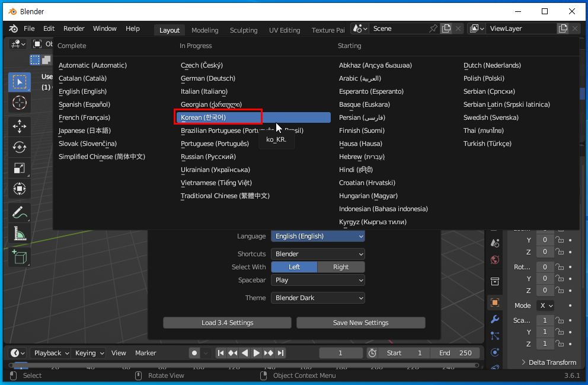Jump to the timeline end frame
This screenshot has width=588, height=385.
pyautogui.click(x=280, y=353)
